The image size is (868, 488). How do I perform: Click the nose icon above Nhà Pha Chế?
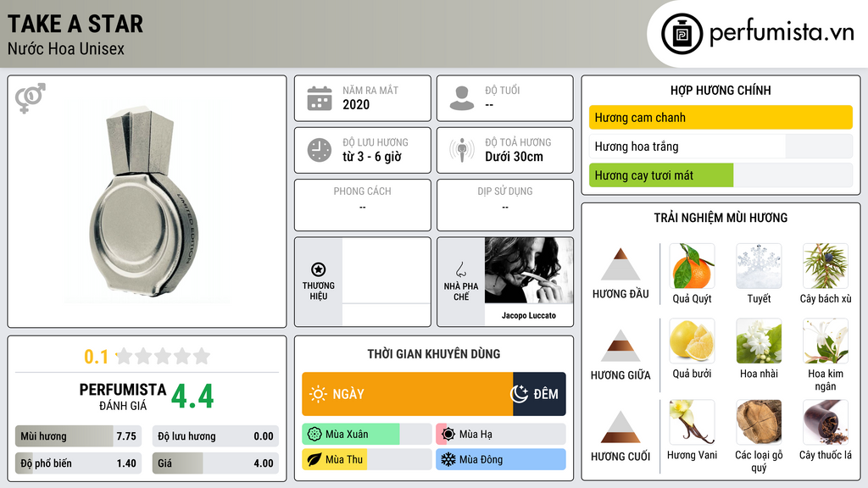coord(460,269)
